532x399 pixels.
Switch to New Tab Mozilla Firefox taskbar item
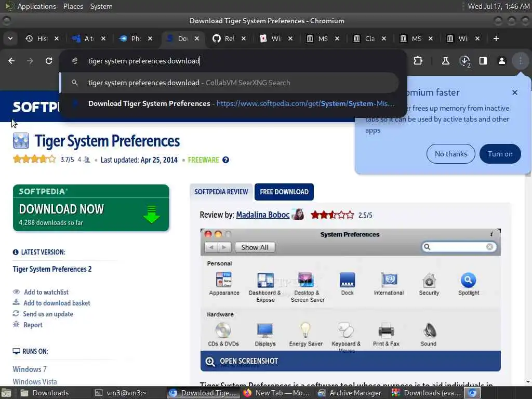pyautogui.click(x=276, y=393)
